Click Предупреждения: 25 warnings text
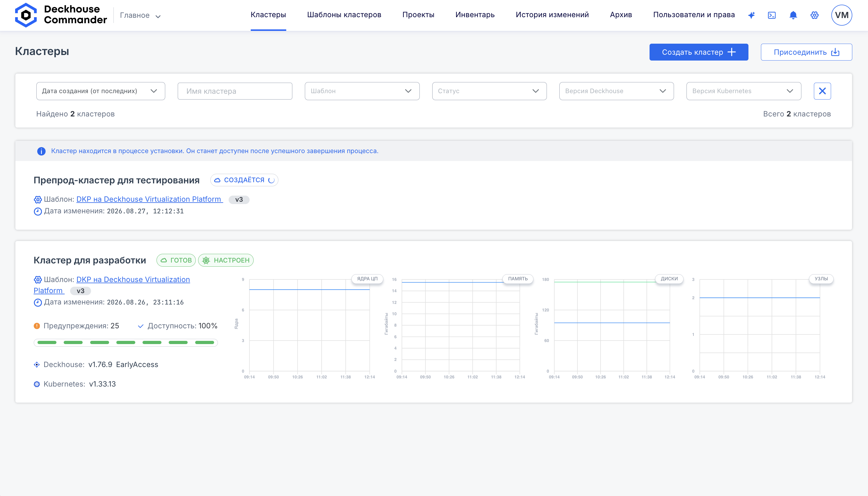868x496 pixels. tap(81, 326)
